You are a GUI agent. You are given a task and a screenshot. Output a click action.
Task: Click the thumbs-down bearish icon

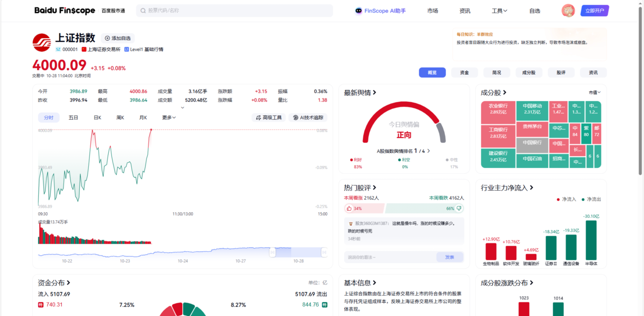(459, 208)
